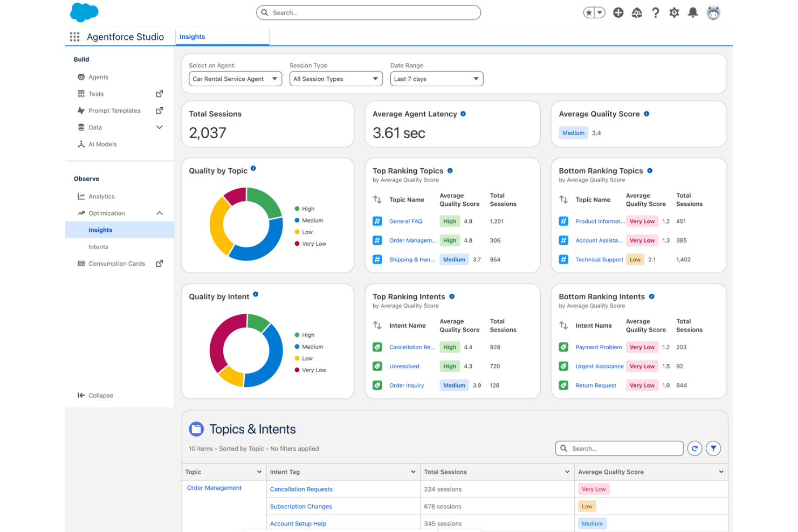Image resolution: width=798 pixels, height=532 pixels.
Task: Open Tests in new window icon
Action: tap(159, 94)
